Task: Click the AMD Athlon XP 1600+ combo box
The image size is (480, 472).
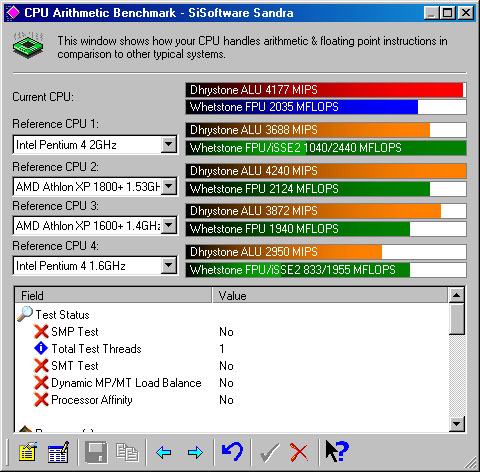Action: tap(95, 225)
